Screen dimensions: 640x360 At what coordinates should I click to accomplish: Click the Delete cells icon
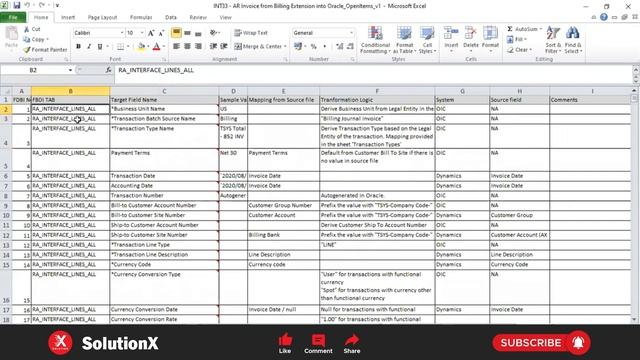tap(471, 33)
